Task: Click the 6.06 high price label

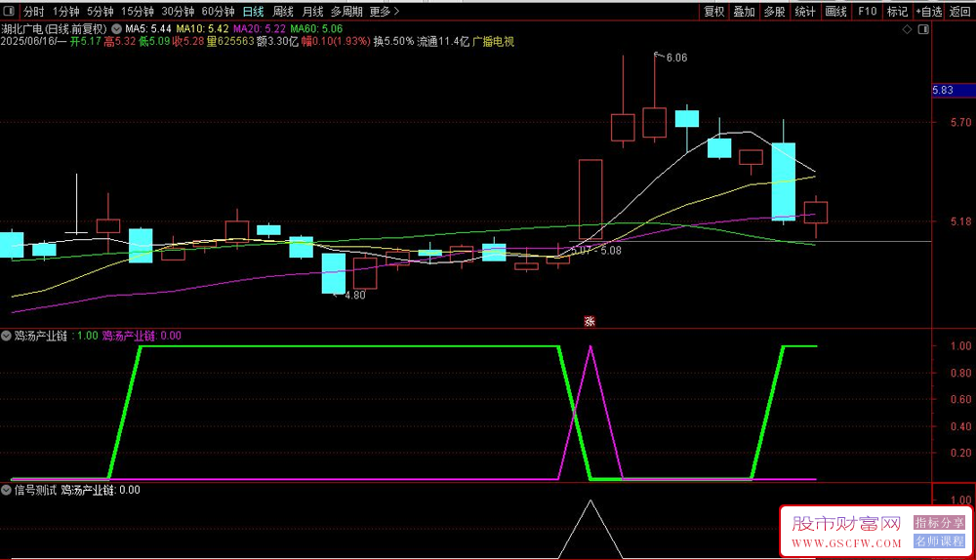Action: [x=676, y=58]
